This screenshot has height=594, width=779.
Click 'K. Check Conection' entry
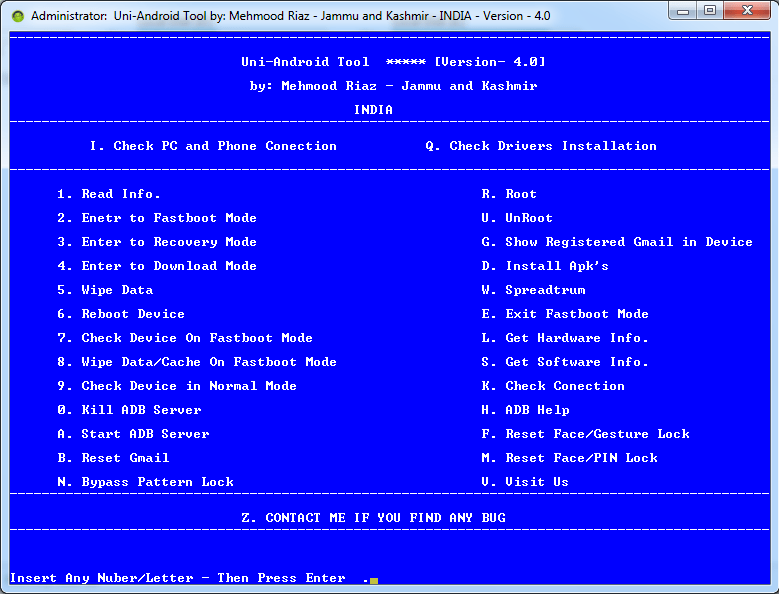pos(553,386)
